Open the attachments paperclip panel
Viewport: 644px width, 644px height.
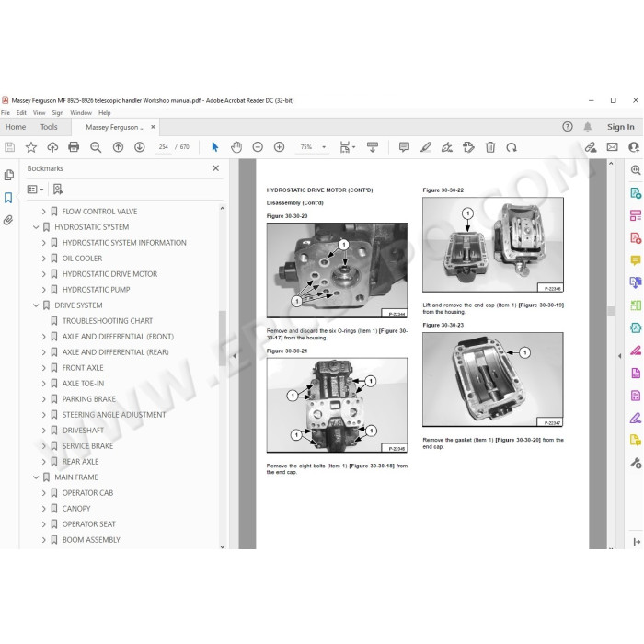click(8, 220)
